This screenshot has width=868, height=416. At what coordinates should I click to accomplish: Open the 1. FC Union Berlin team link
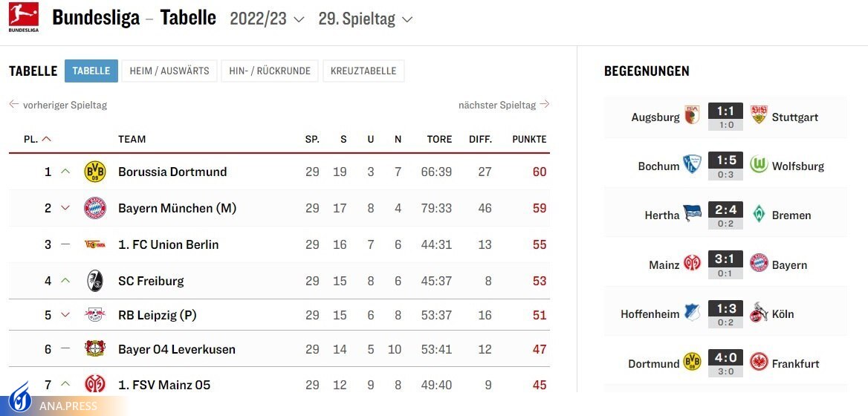pos(168,244)
